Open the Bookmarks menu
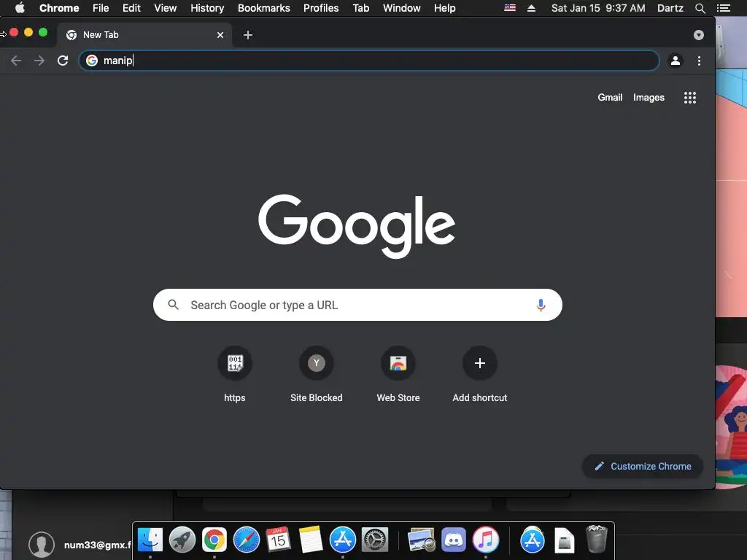Viewport: 747px width, 560px height. 264,8
